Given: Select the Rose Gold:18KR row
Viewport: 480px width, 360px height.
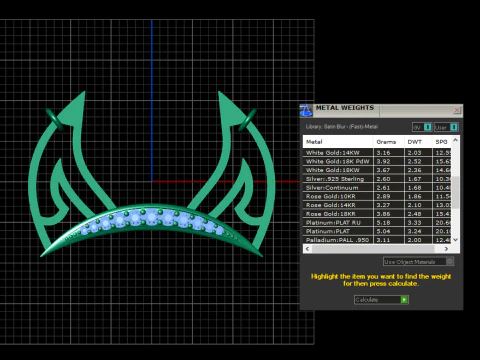Looking at the screenshot, I should pos(377,214).
